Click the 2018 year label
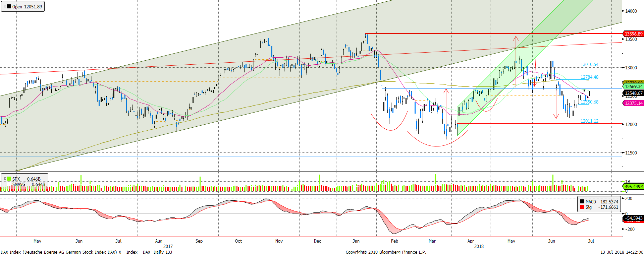The width and height of the screenshot is (644, 255). [x=479, y=246]
